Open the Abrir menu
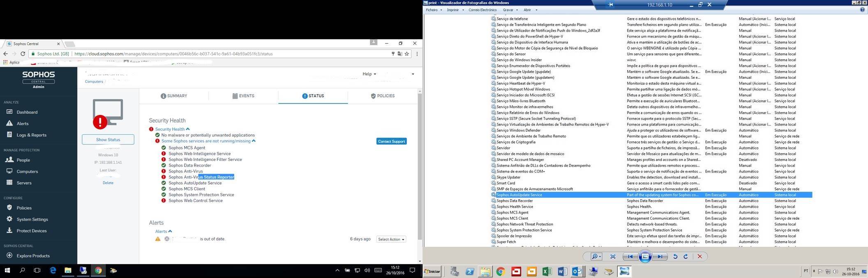The height and width of the screenshot is (278, 868). coord(529,10)
